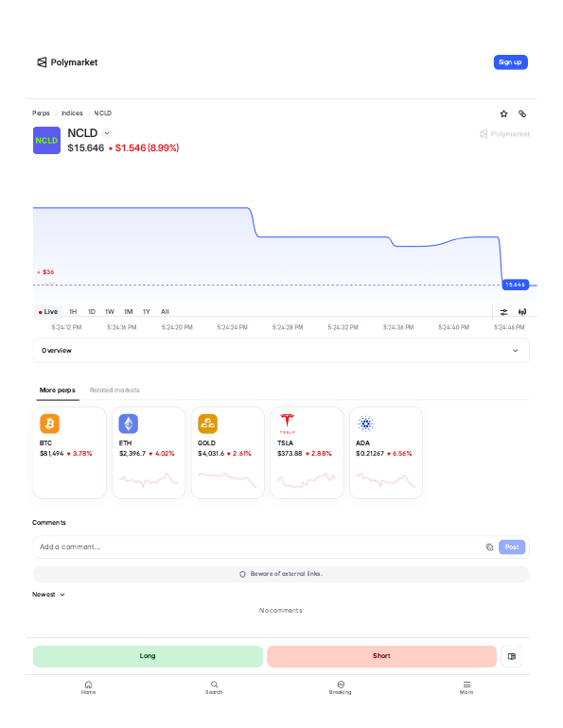The image size is (563, 728).
Task: Open ADA mini price chart
Action: tap(386, 479)
